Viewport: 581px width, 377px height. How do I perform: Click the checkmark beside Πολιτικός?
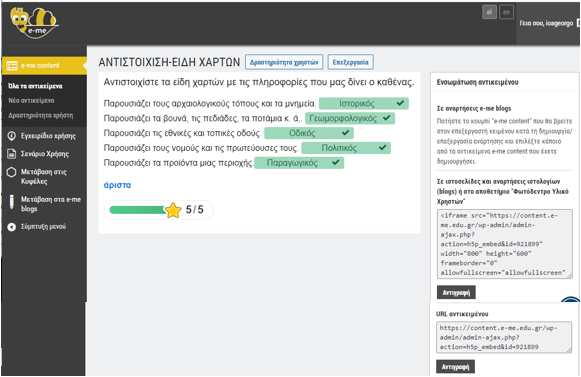382,148
